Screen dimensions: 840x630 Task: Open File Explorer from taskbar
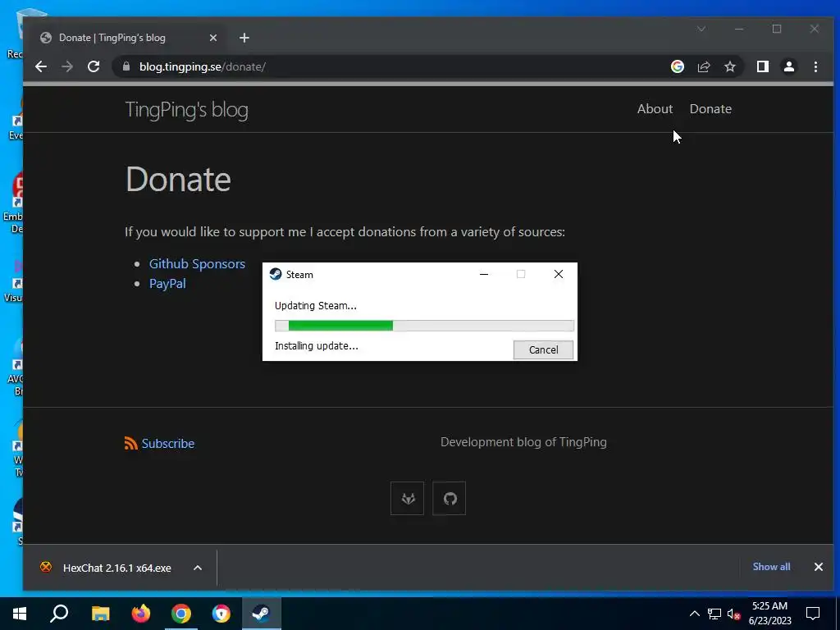100,614
